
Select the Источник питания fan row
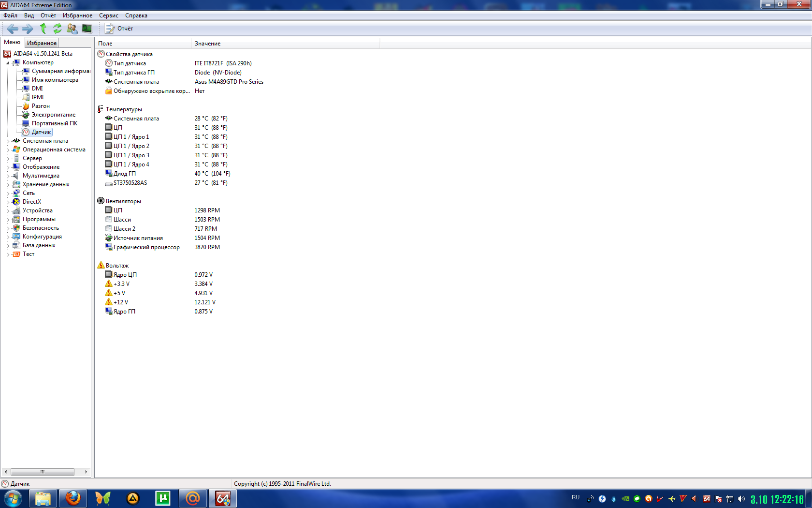click(x=162, y=238)
